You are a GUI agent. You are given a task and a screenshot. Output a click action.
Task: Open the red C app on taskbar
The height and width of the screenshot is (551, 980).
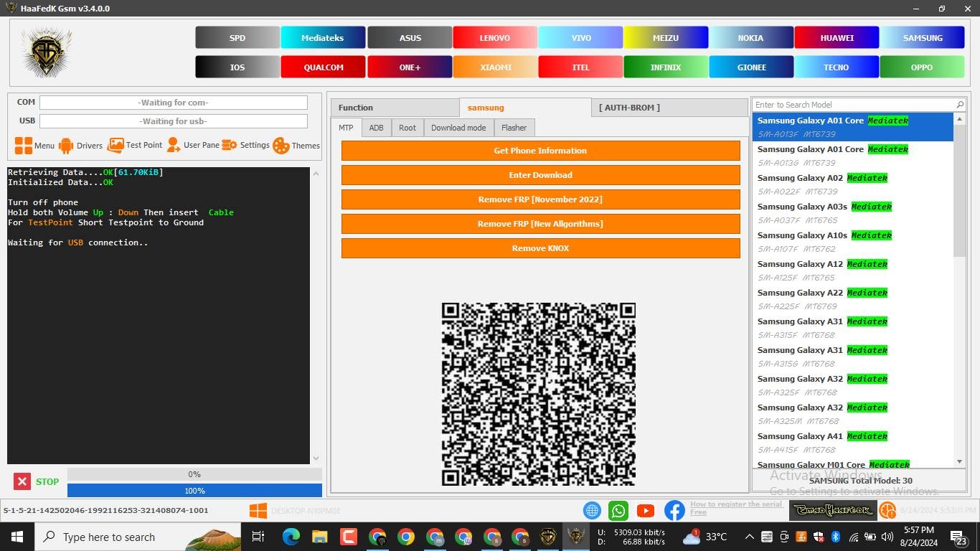coord(349,537)
